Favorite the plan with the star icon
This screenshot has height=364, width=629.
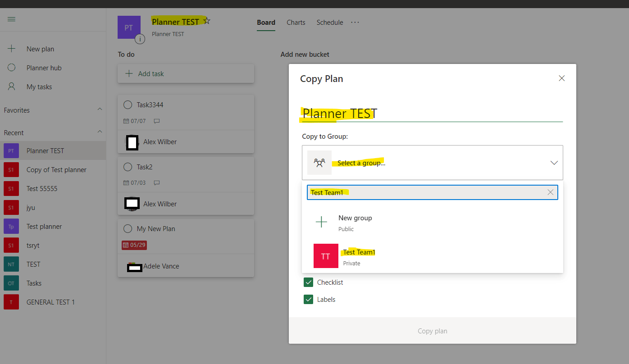coord(207,21)
